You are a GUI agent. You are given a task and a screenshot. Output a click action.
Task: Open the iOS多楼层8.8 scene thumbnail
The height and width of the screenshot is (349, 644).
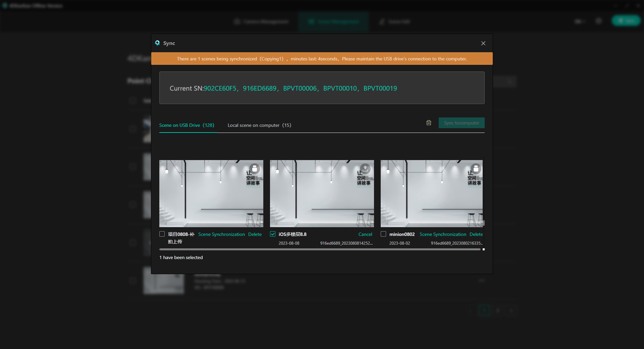click(322, 194)
